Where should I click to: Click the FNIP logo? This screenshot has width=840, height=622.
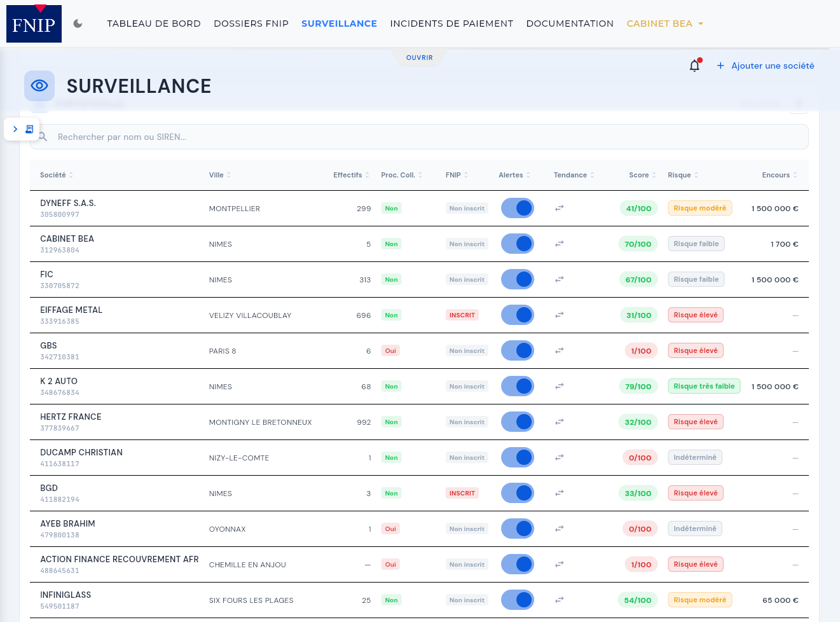34,24
